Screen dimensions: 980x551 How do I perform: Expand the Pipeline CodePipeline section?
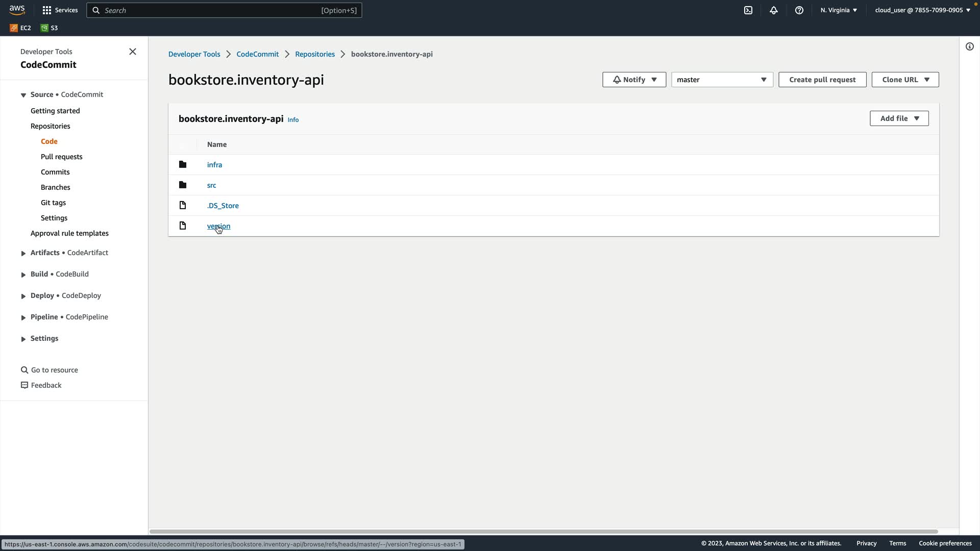[23, 317]
